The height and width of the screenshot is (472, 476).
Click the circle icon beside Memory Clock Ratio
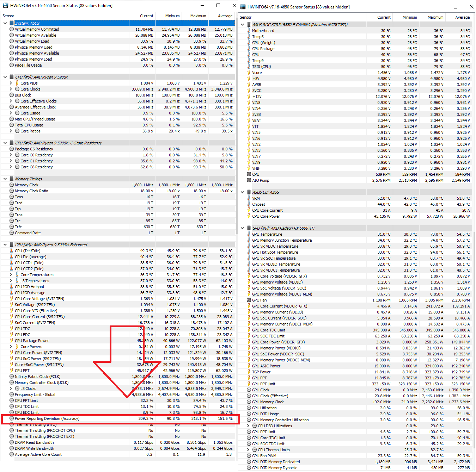(x=12, y=191)
